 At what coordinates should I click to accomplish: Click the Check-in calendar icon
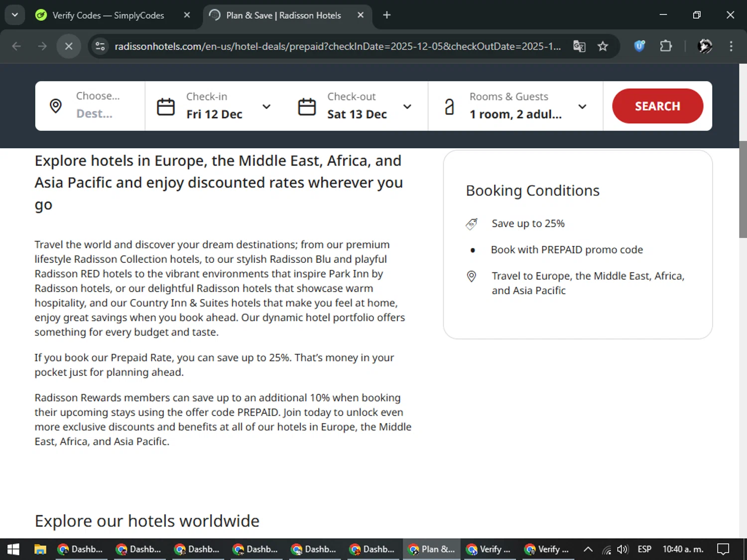point(166,107)
